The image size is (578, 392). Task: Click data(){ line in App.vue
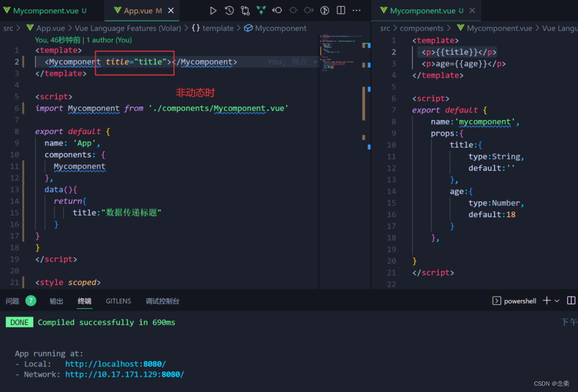tap(61, 190)
